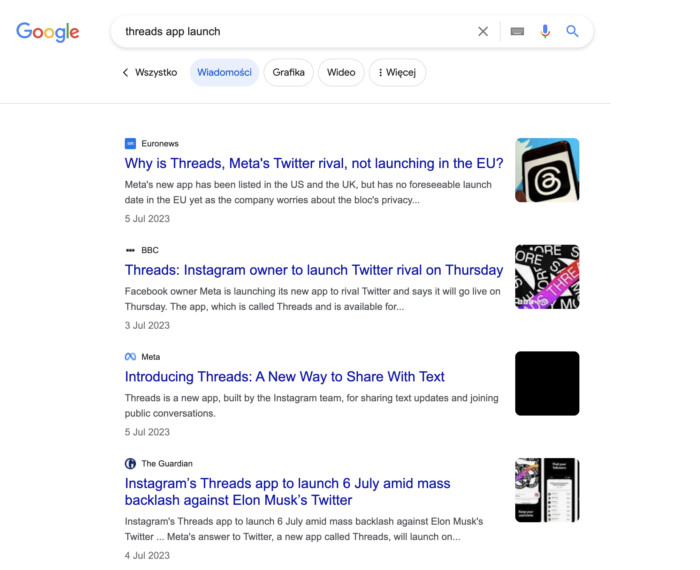
Task: Open the on-screen keyboard input tool
Action: pos(517,32)
